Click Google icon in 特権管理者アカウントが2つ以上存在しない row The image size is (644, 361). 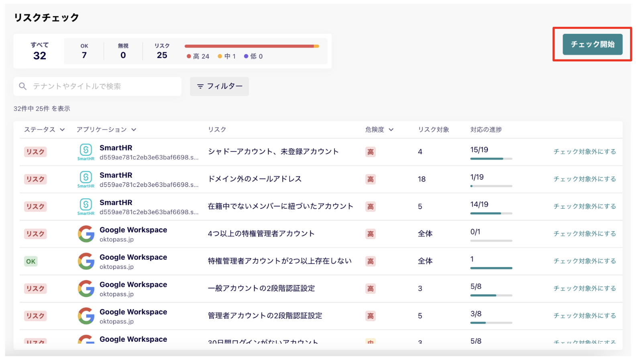click(x=86, y=261)
